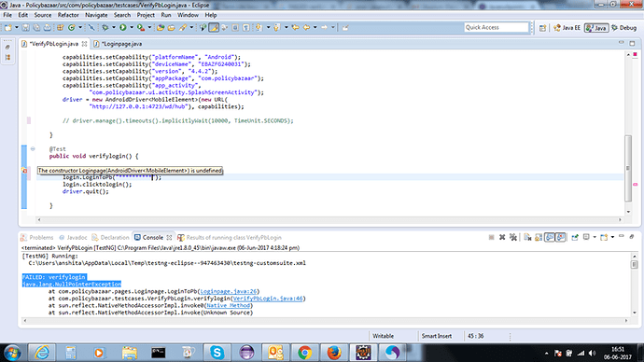Click the editor vertical scrollbar thumb
The image size is (644, 362).
pos(628,168)
